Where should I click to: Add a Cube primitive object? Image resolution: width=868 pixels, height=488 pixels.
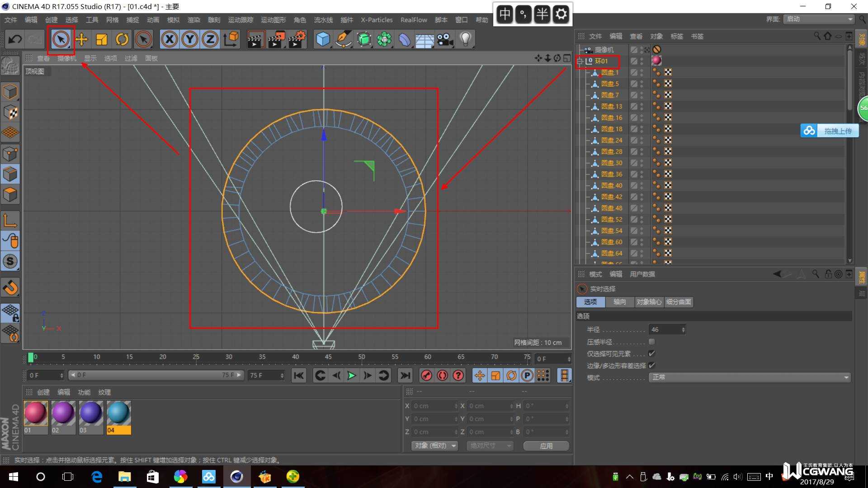pos(323,39)
